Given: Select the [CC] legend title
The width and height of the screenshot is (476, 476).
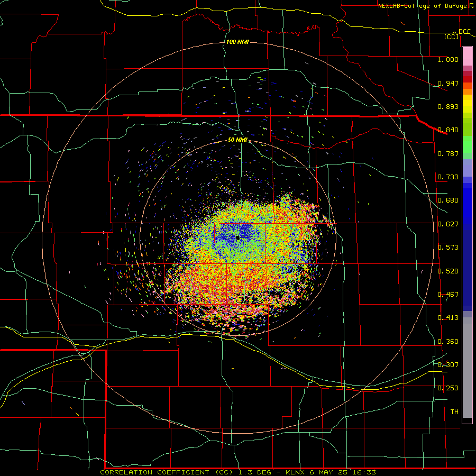Looking at the screenshot, I should click(452, 36).
